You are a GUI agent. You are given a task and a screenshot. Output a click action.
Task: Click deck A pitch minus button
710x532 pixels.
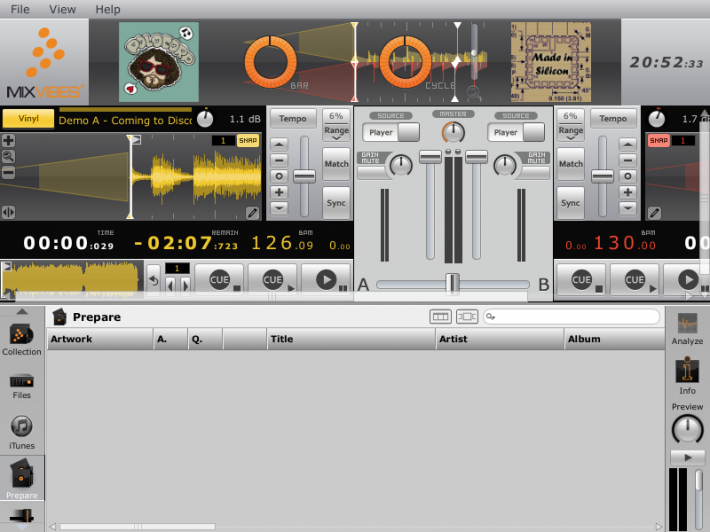click(279, 160)
